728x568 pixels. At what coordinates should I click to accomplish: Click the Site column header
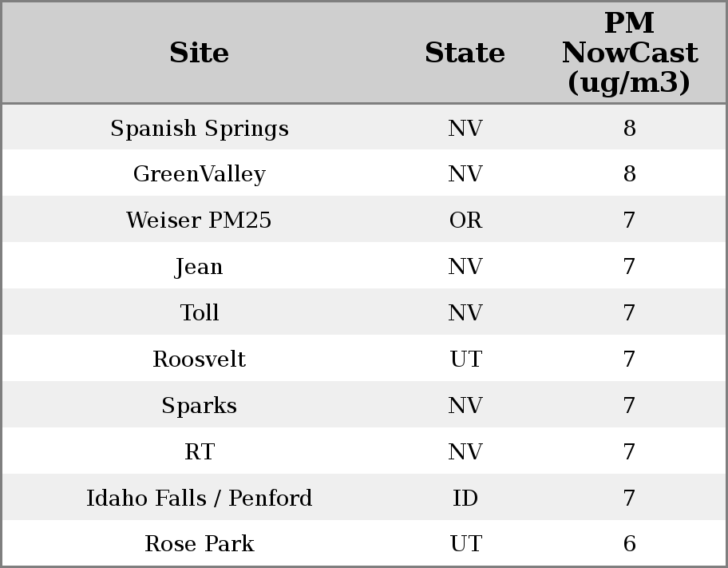coord(200,53)
